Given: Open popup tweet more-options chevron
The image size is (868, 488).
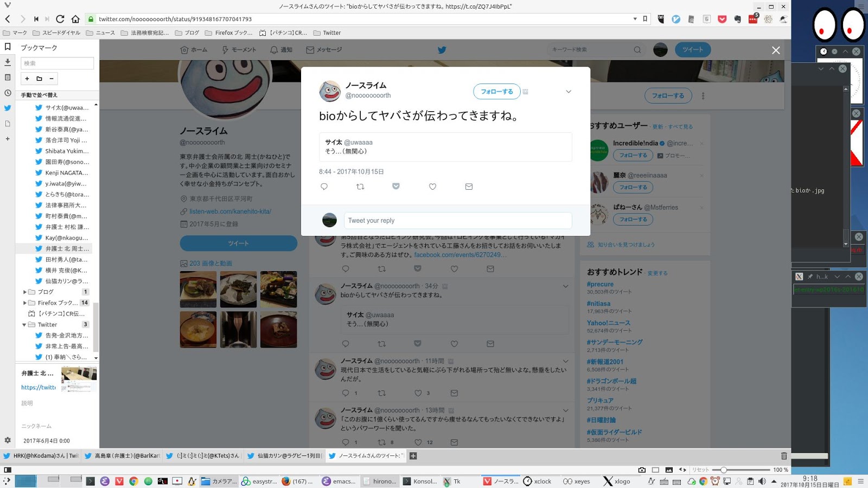Looking at the screenshot, I should pyautogui.click(x=569, y=92).
